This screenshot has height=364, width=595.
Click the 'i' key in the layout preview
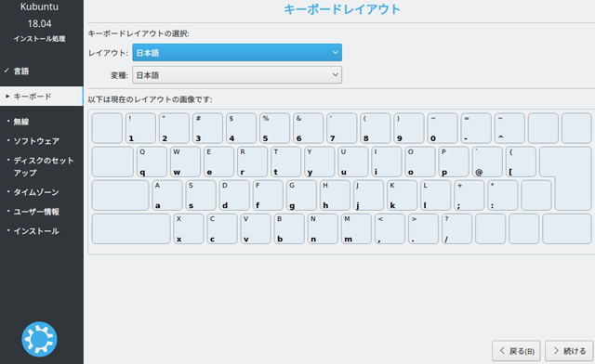387,162
